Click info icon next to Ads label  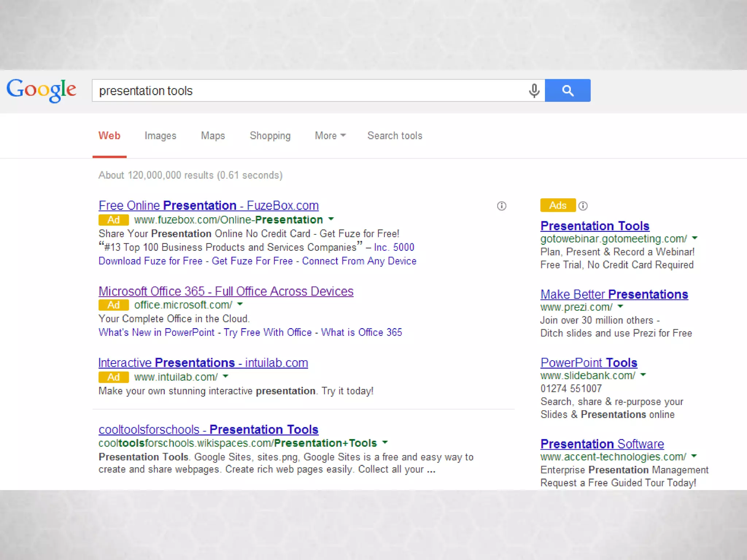pyautogui.click(x=583, y=206)
